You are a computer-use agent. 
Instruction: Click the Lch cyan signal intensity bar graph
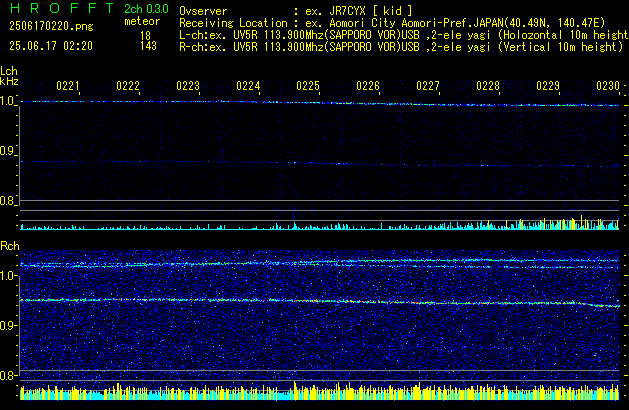320,223
